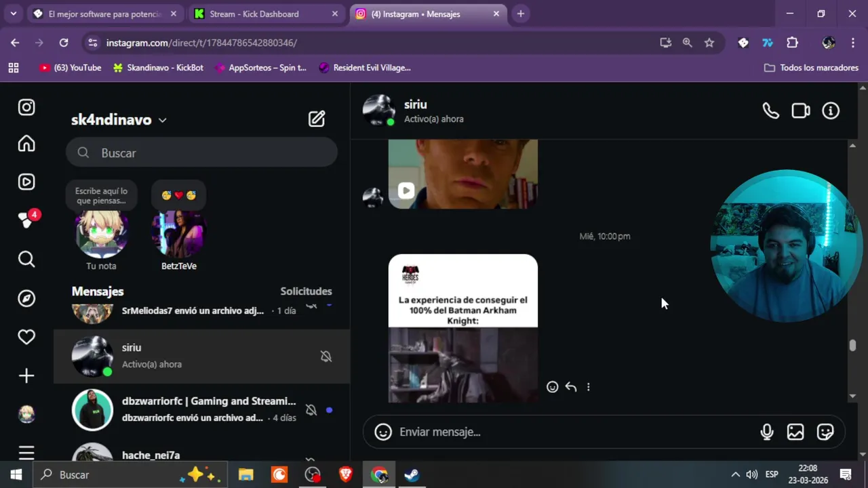Image resolution: width=868 pixels, height=488 pixels.
Task: Open browser extensions puzzle icon
Action: tap(792, 43)
